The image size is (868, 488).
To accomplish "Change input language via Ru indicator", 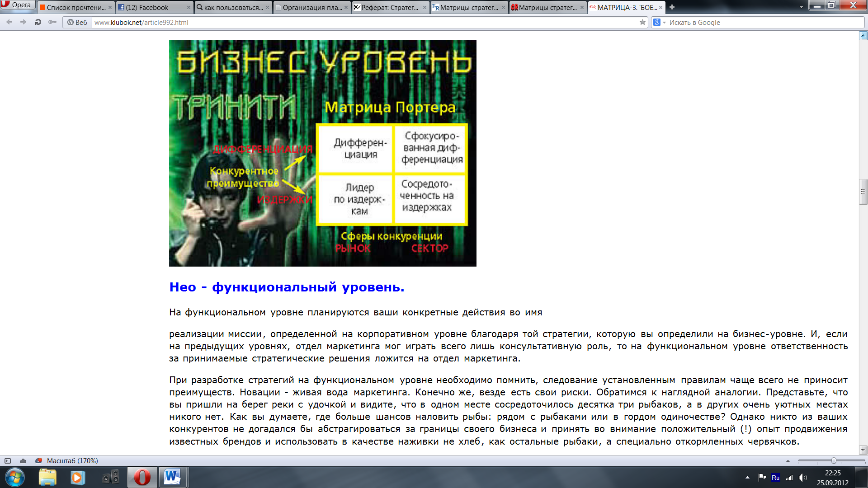I will coord(775,477).
